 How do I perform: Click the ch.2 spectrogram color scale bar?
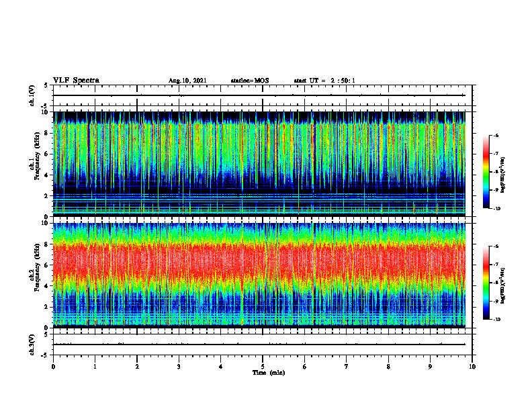click(486, 283)
